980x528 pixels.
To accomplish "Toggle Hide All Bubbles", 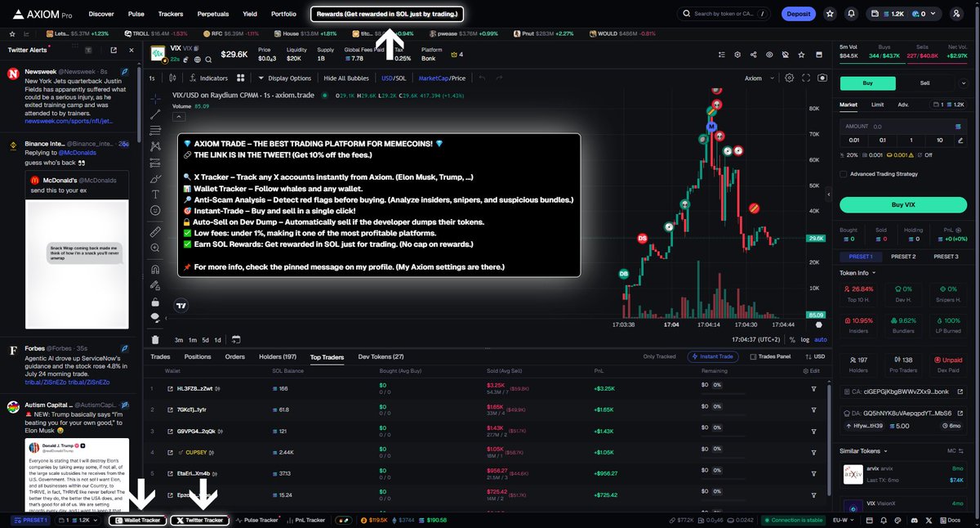I will click(x=347, y=78).
